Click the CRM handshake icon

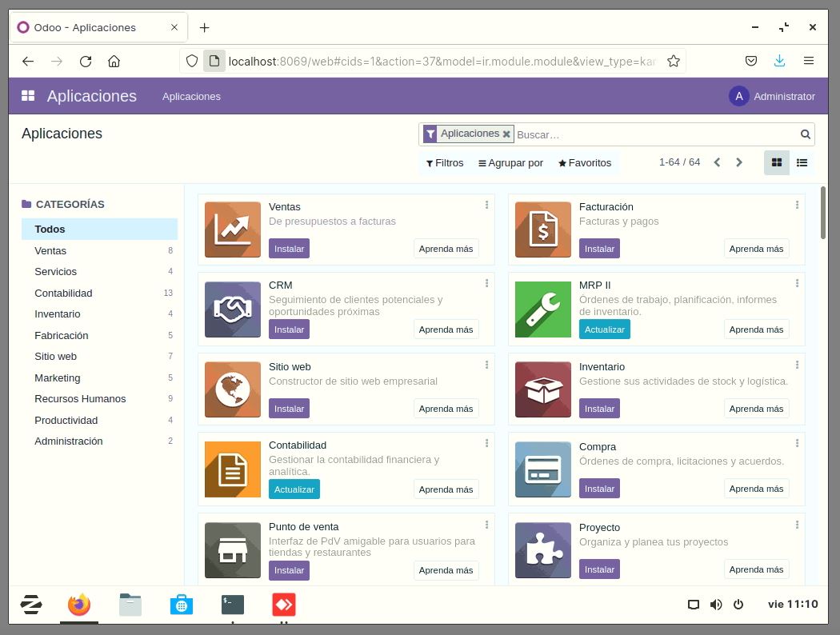[x=233, y=310]
